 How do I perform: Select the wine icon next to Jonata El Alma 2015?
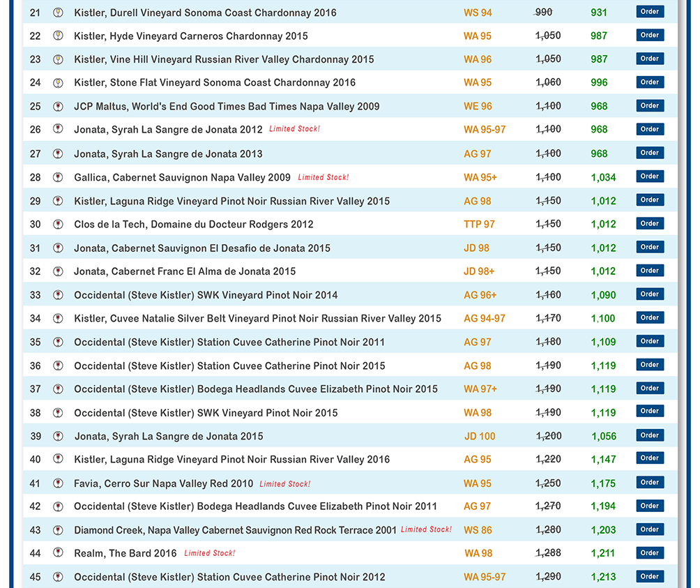(58, 271)
